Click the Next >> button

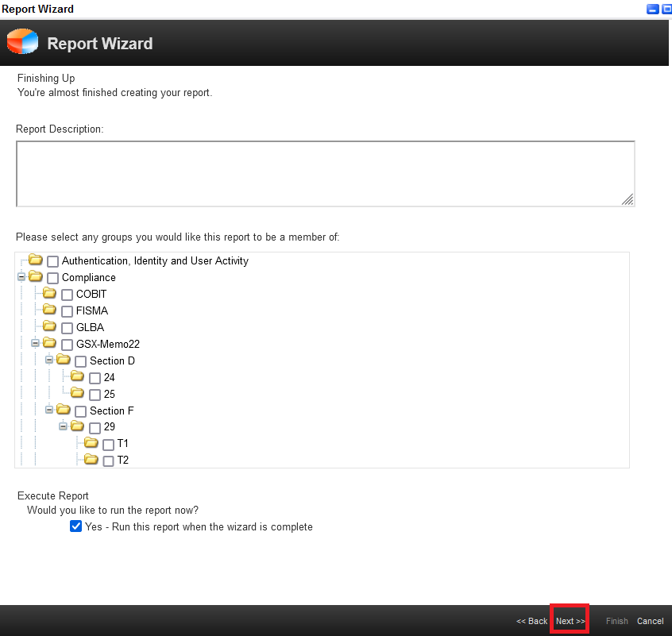click(570, 621)
